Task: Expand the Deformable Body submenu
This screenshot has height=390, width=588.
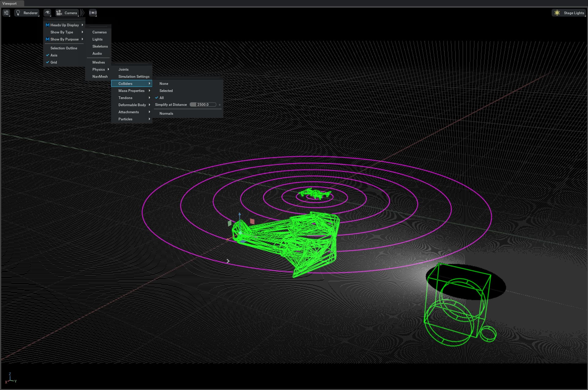Action: click(x=132, y=104)
